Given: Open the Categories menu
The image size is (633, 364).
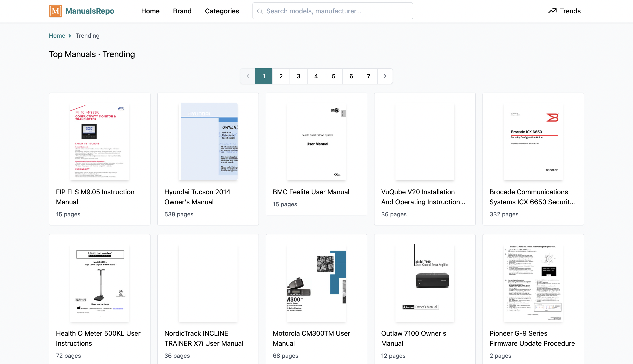Looking at the screenshot, I should (222, 11).
